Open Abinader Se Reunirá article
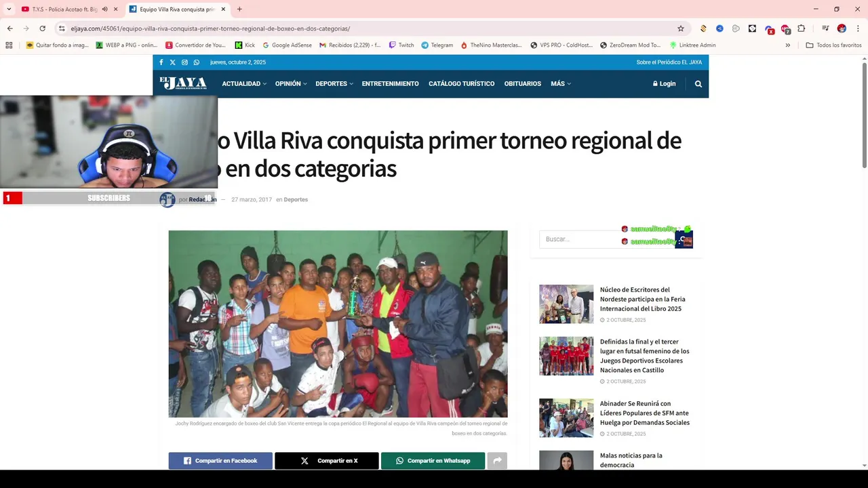Screen dimensions: 868x488 pyautogui.click(x=645, y=413)
